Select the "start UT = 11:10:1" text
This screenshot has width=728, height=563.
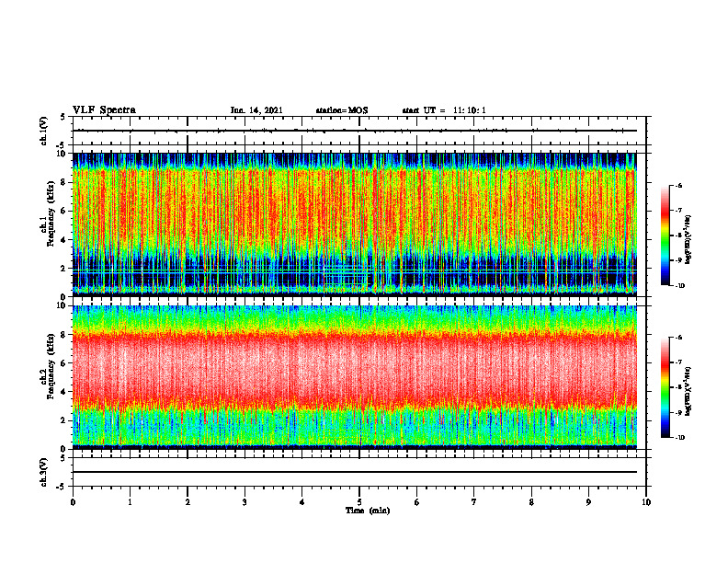click(x=444, y=110)
